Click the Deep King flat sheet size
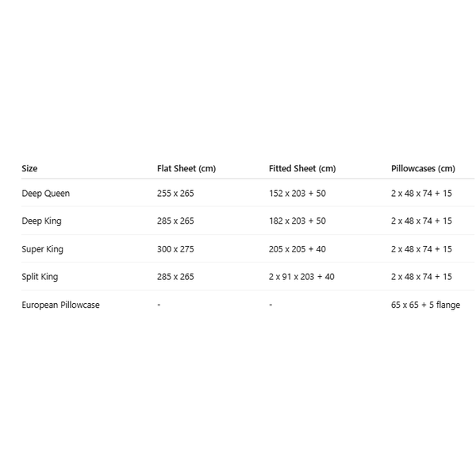 pyautogui.click(x=175, y=221)
